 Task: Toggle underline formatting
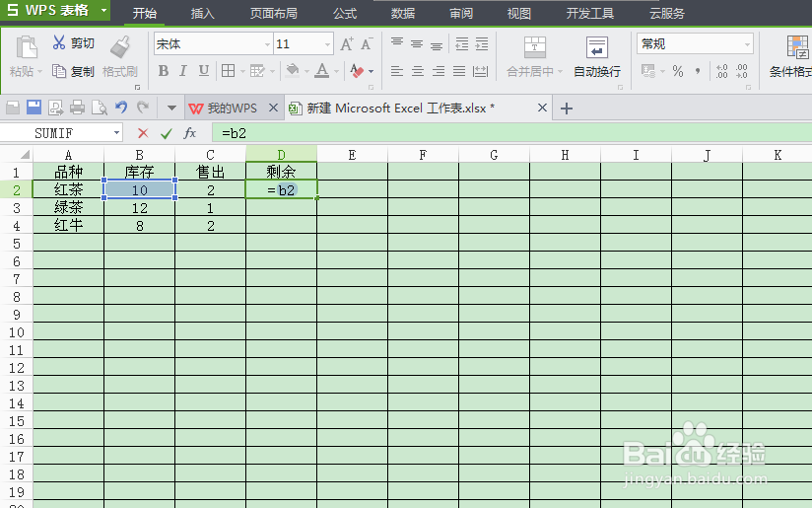(x=204, y=70)
